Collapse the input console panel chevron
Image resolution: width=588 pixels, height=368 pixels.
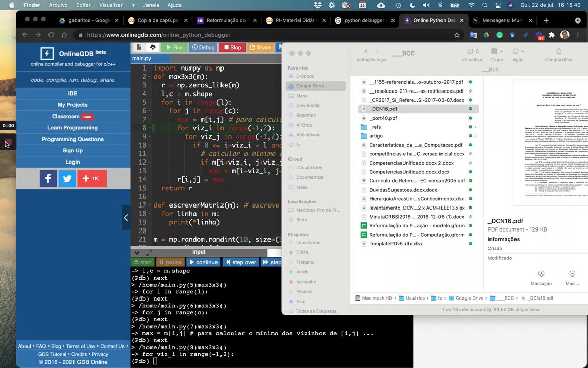tap(137, 252)
